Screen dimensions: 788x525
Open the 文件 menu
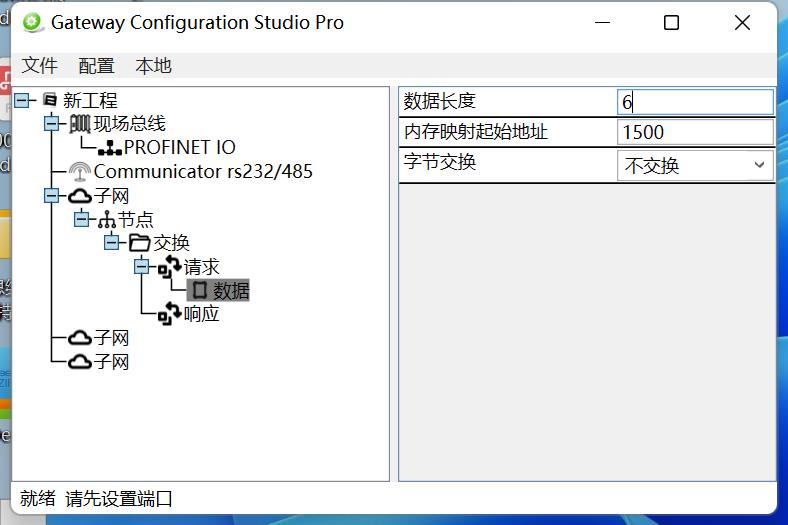click(40, 65)
